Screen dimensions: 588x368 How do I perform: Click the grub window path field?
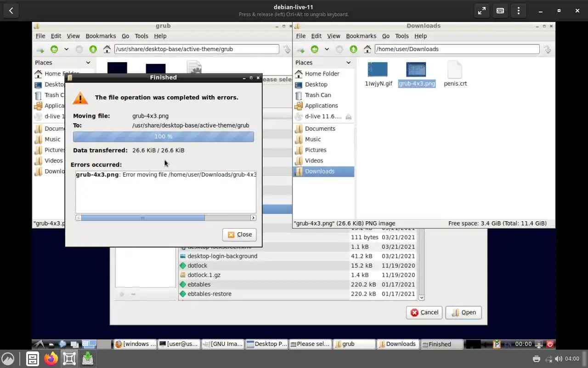[197, 49]
